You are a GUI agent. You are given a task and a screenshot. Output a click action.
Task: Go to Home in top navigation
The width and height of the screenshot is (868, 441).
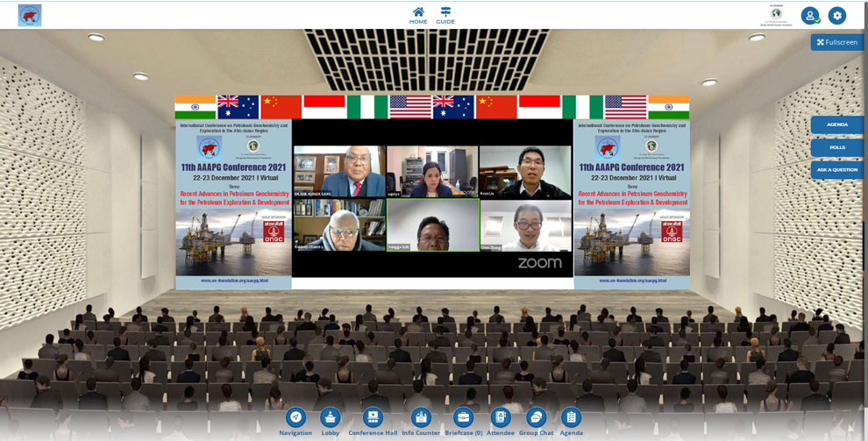(x=418, y=16)
